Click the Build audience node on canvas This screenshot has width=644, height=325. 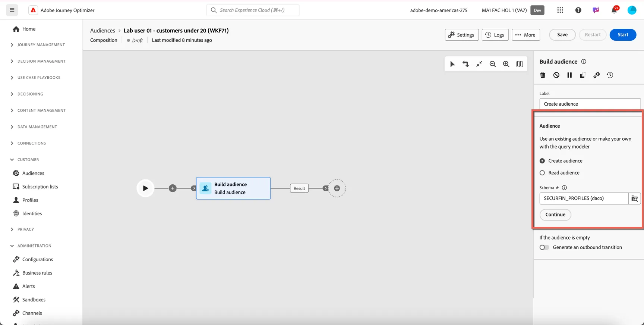(x=233, y=188)
